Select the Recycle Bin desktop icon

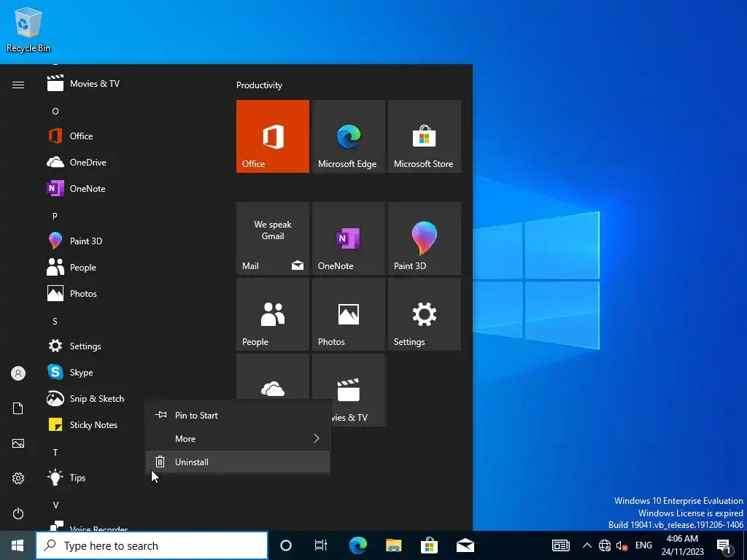click(28, 30)
